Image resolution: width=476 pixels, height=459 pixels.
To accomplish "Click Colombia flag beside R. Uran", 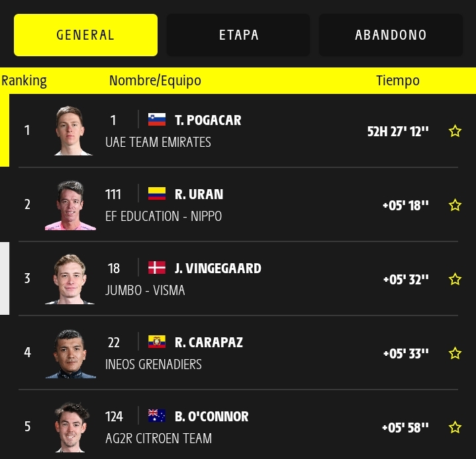I will click(x=157, y=194).
